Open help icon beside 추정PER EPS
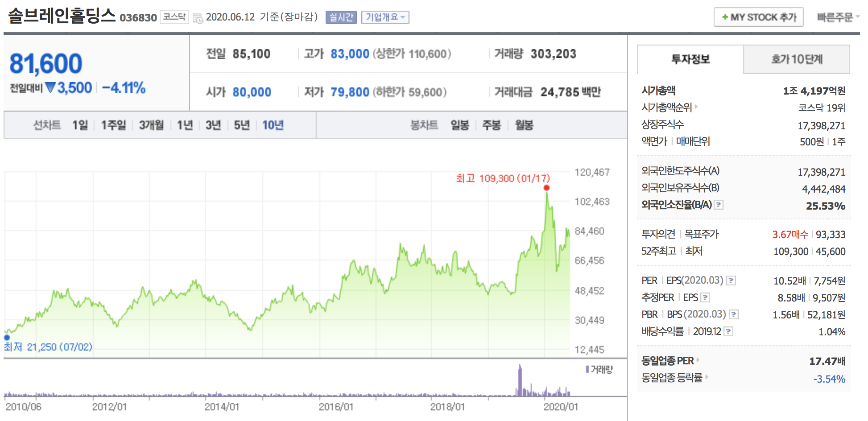The width and height of the screenshot is (868, 421). [705, 297]
